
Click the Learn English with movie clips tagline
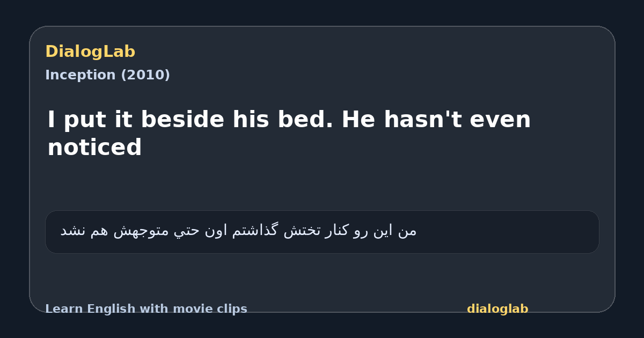tap(146, 309)
